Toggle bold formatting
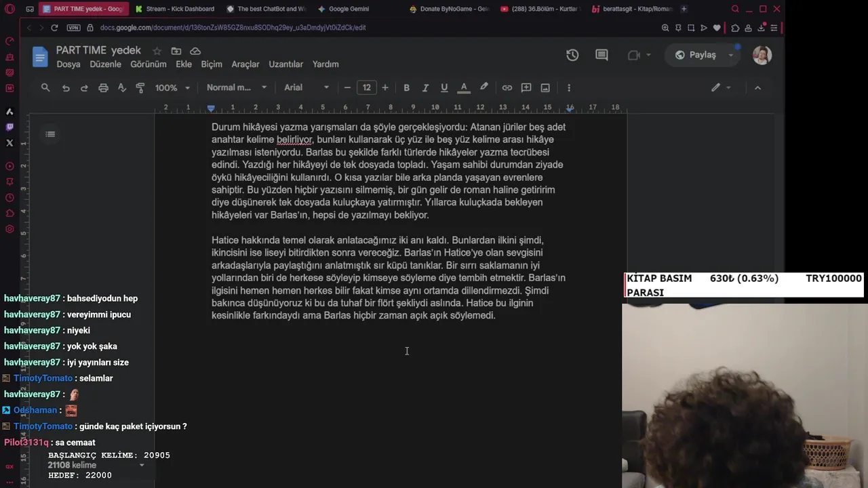Screen dimensions: 868x488 406,87
